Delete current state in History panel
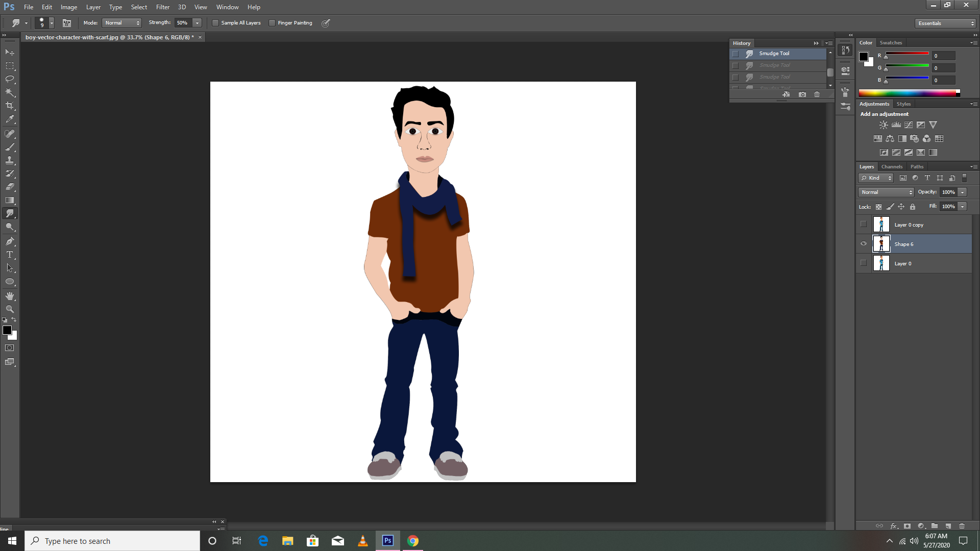The width and height of the screenshot is (980, 551). [817, 94]
